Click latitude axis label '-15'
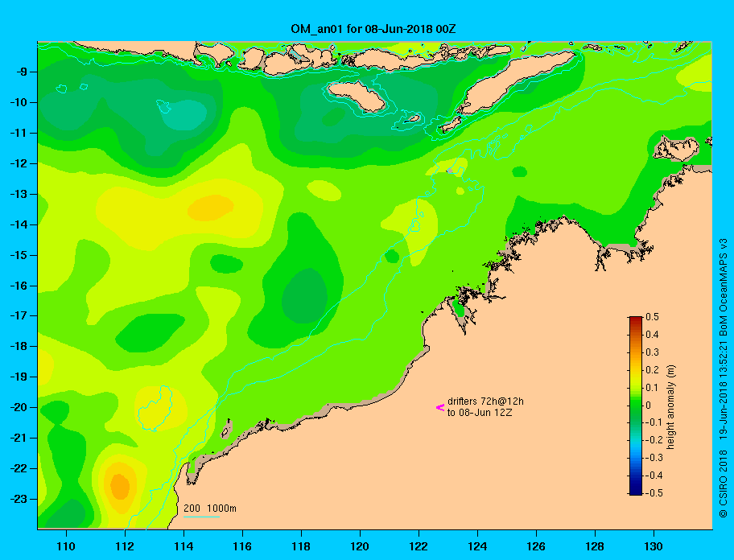Screen dimensions: 734x560 pos(19,255)
